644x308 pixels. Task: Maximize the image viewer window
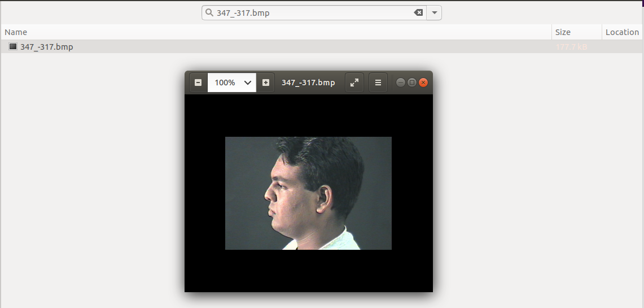pyautogui.click(x=412, y=83)
